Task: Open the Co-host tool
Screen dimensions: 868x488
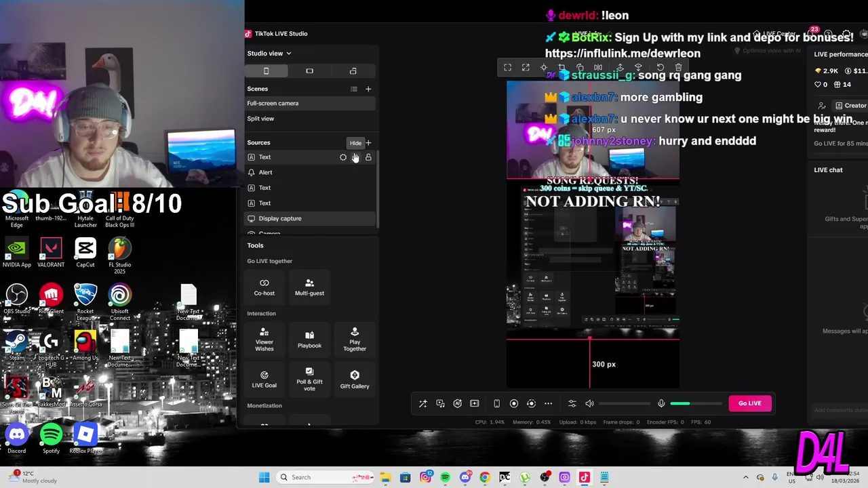Action: click(x=264, y=287)
